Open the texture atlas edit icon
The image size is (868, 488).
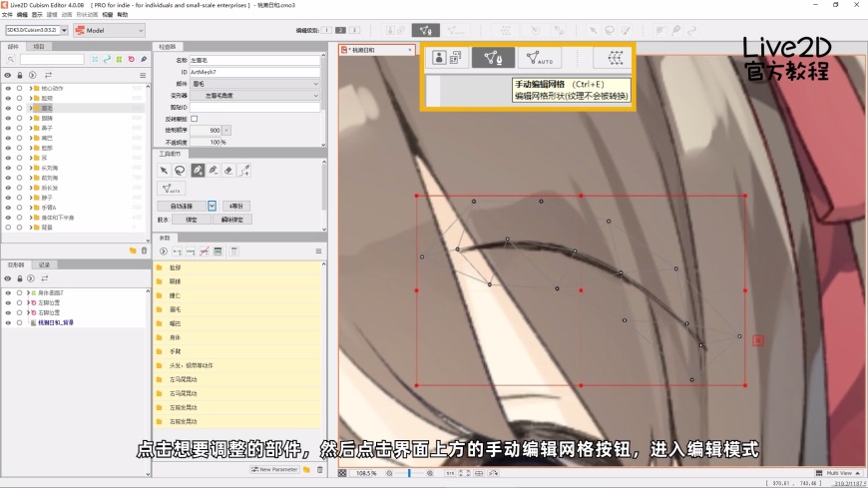[395, 31]
